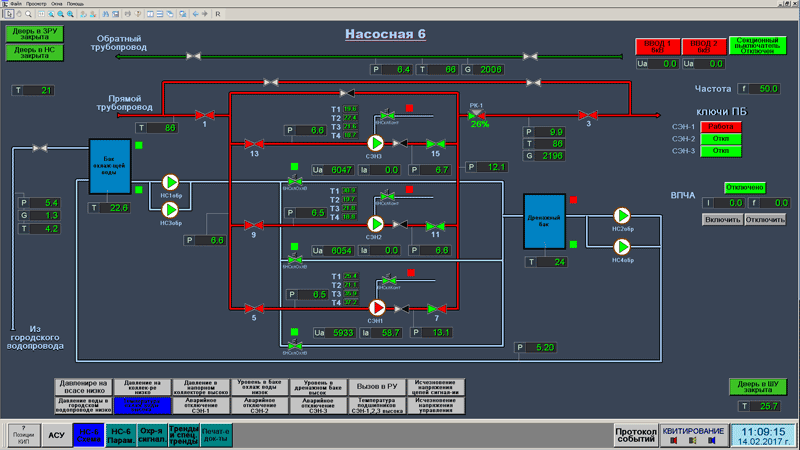Screen dimensions: 800x450
Task: Open the Окна menu
Action: [57, 4]
